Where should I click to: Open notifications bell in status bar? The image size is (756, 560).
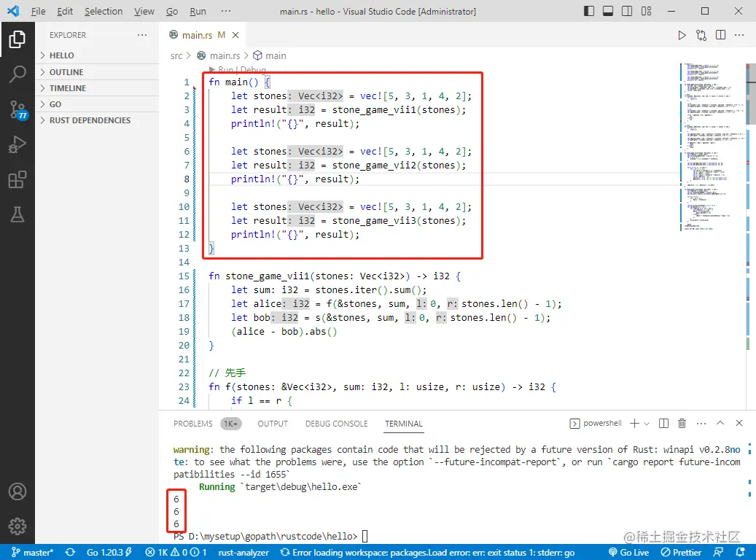click(x=740, y=552)
